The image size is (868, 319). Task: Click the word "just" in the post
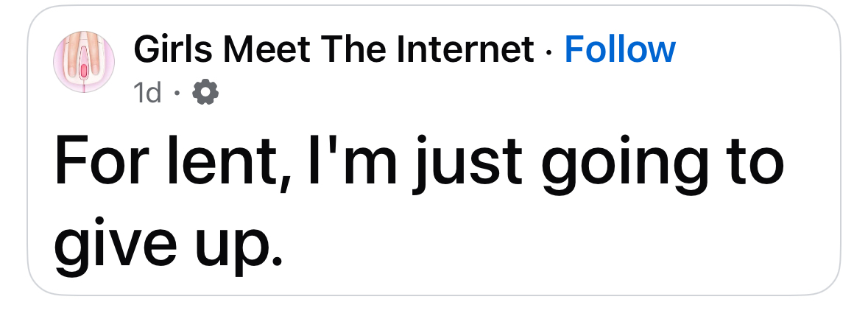point(466,164)
